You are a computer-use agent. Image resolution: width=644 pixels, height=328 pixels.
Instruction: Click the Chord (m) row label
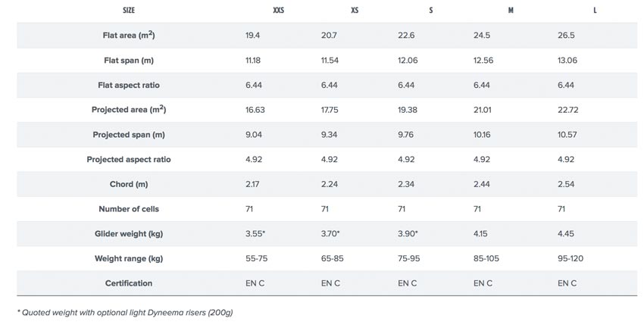click(129, 184)
